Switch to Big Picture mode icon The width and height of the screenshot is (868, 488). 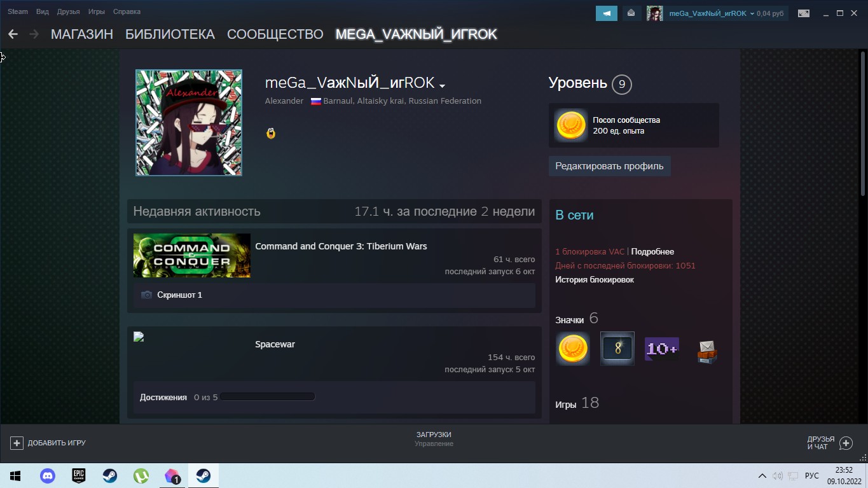pyautogui.click(x=804, y=13)
